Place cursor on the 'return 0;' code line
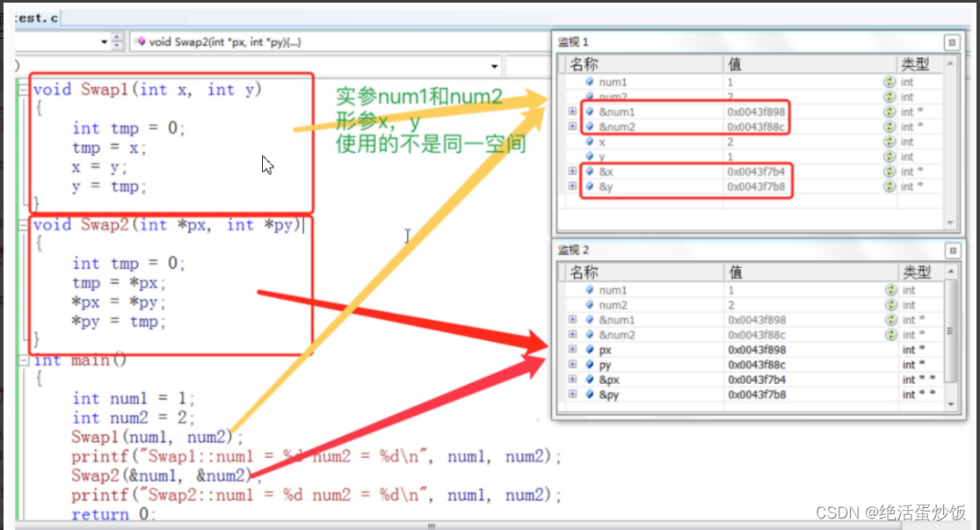 tap(113, 514)
